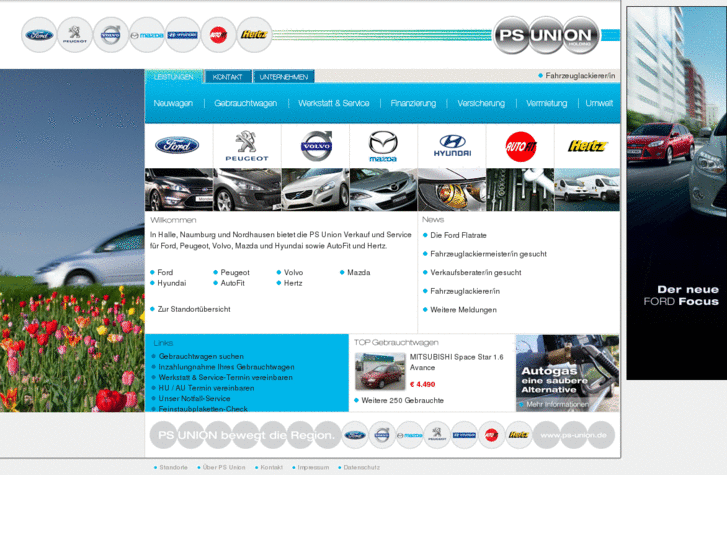Open the Fahrzeuglackierer/in ticker link at top
Screen dimensions: 727x545
click(x=580, y=76)
